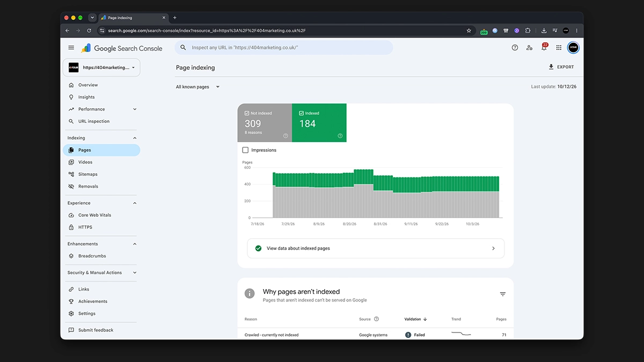This screenshot has width=644, height=362.
Task: Click the Pages column header
Action: [501, 319]
